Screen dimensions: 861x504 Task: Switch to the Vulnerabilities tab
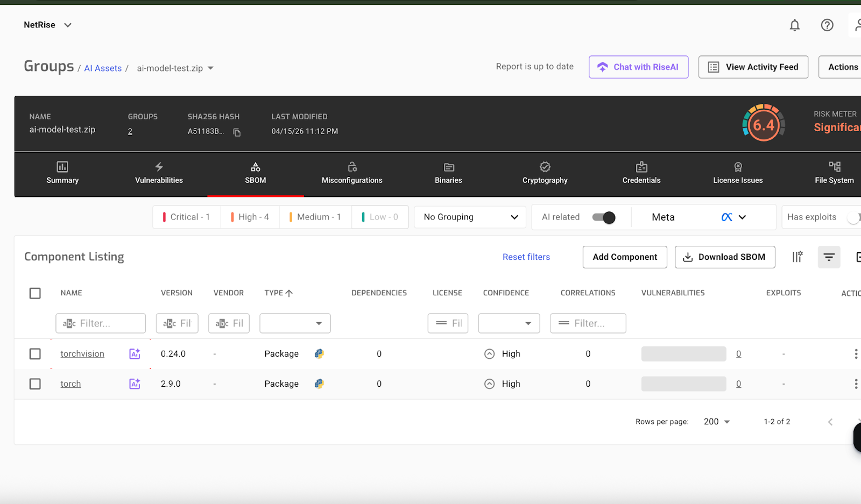tap(159, 173)
